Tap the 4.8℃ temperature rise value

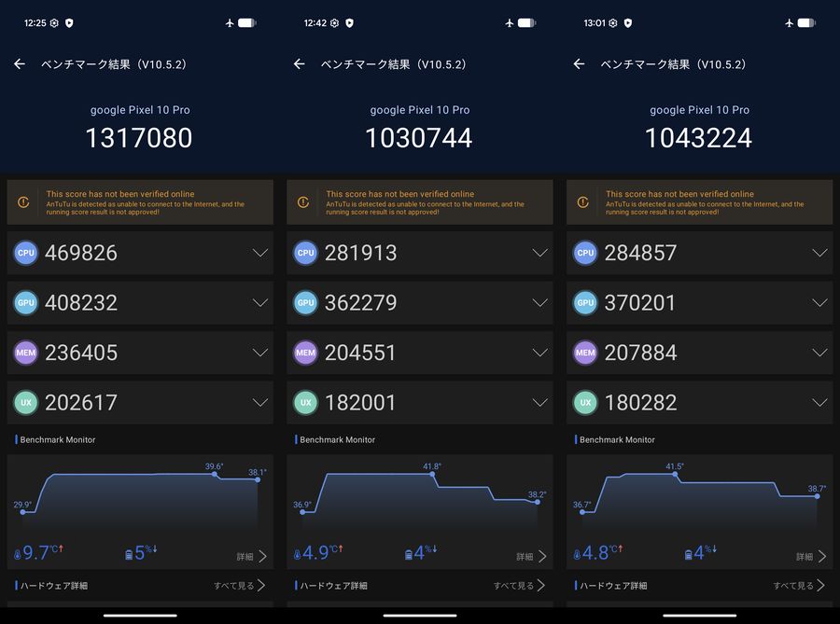[602, 552]
